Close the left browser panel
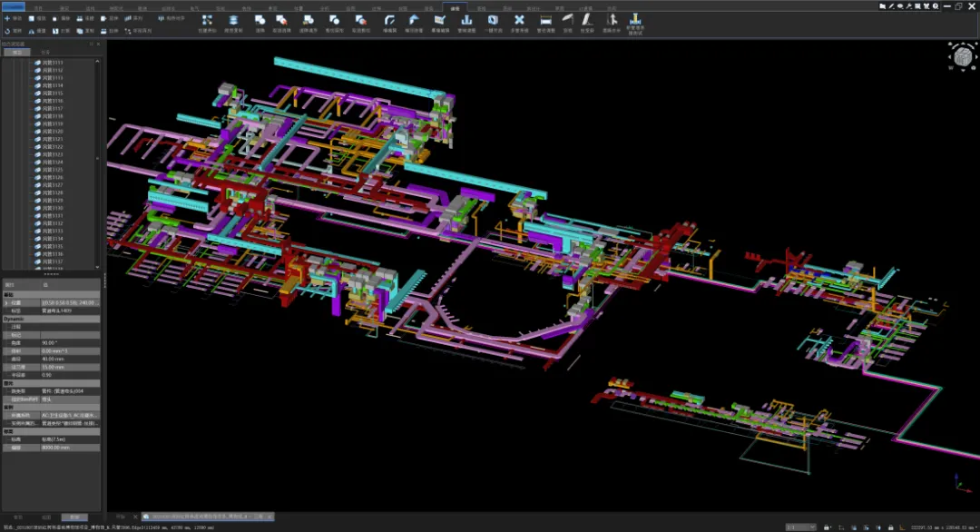980x532 pixels. 99,44
